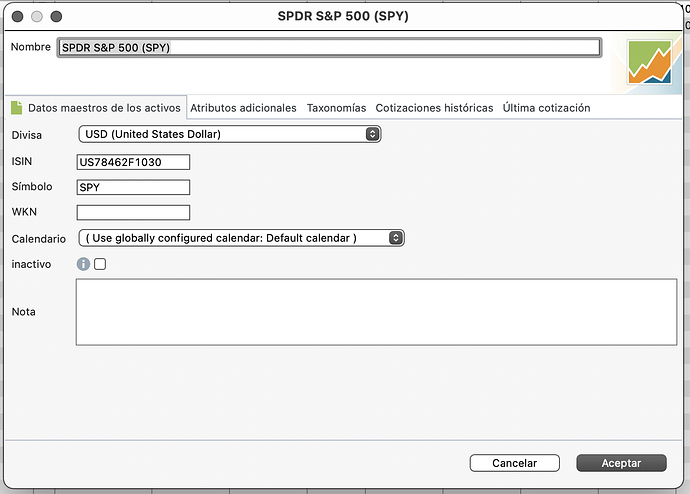The width and height of the screenshot is (690, 494).
Task: Click the Calendario label text
Action: (x=39, y=239)
